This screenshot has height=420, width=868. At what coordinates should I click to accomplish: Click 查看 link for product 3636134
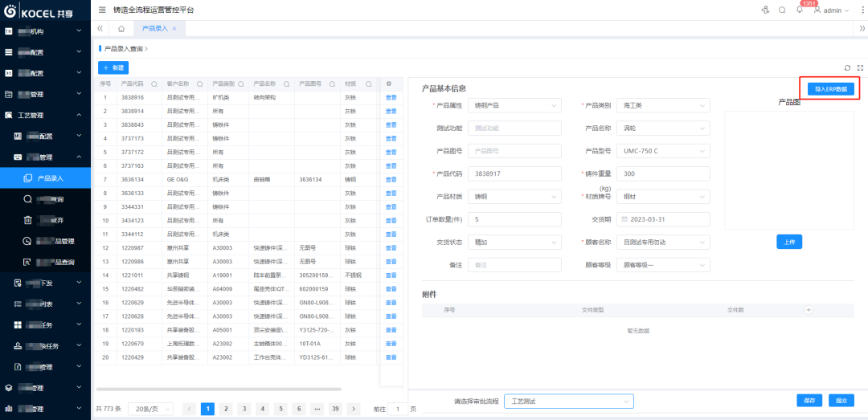pos(391,179)
